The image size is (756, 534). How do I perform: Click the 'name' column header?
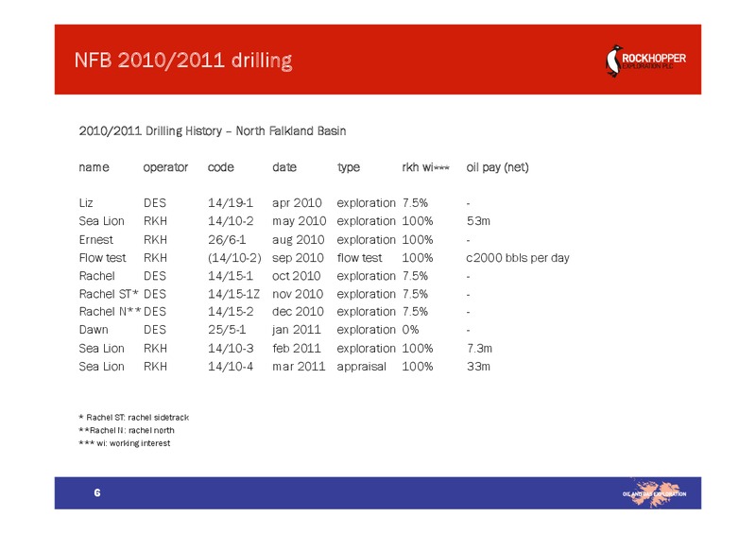point(94,167)
